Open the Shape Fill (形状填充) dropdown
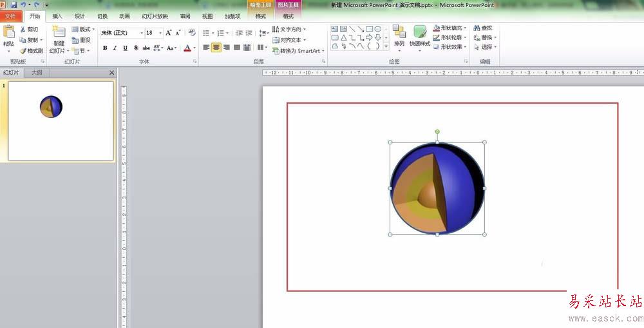The width and height of the screenshot is (644, 328). pos(450,28)
